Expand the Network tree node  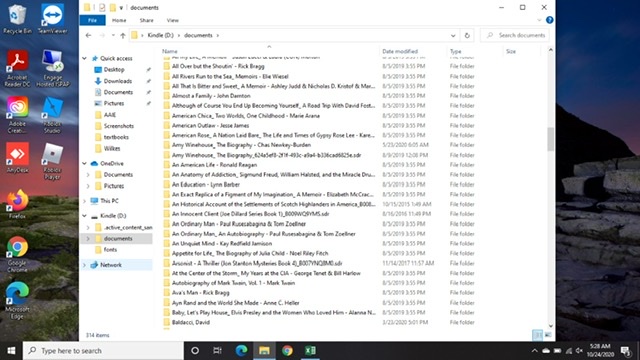click(x=84, y=265)
